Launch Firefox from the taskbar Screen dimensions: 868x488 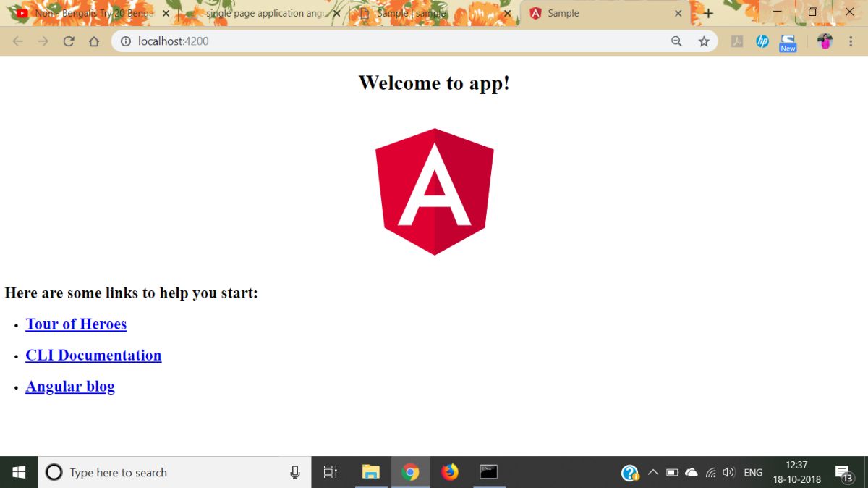(x=450, y=472)
